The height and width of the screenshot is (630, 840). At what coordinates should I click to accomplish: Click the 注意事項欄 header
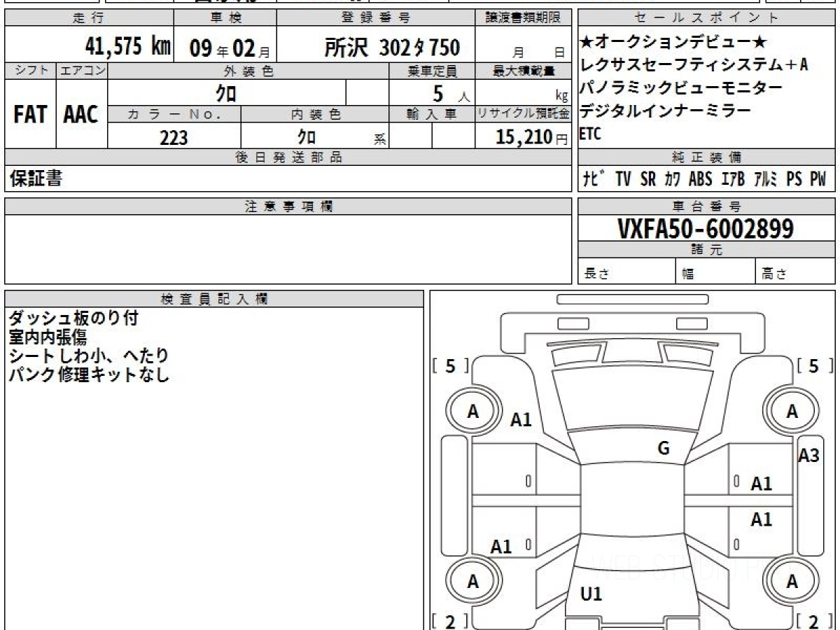(288, 206)
